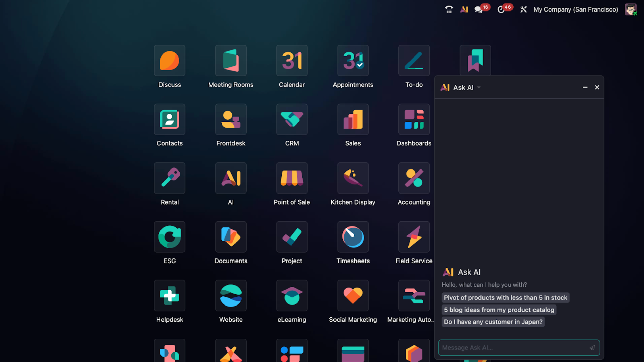Open the Point of Sale app
Viewport: 644px width, 362px height.
[x=292, y=178]
